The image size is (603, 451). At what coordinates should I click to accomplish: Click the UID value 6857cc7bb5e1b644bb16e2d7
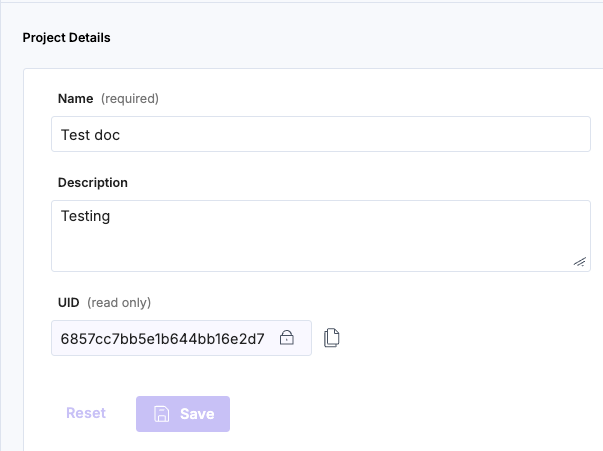click(x=162, y=338)
